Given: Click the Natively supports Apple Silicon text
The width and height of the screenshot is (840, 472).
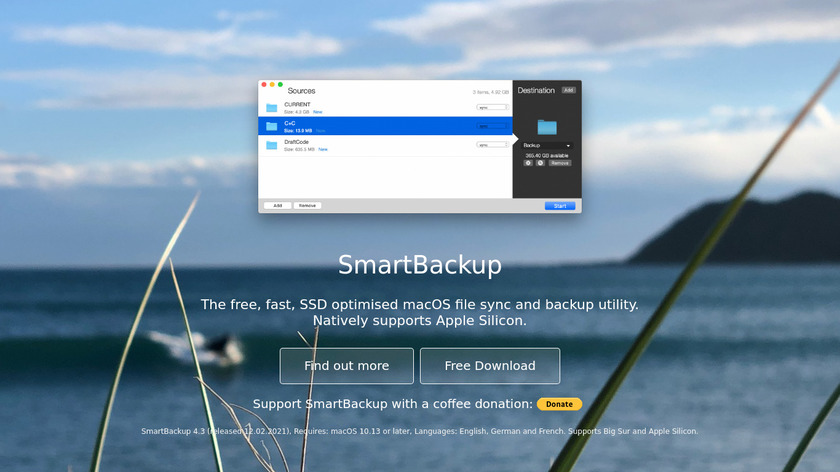Looking at the screenshot, I should 419,321.
